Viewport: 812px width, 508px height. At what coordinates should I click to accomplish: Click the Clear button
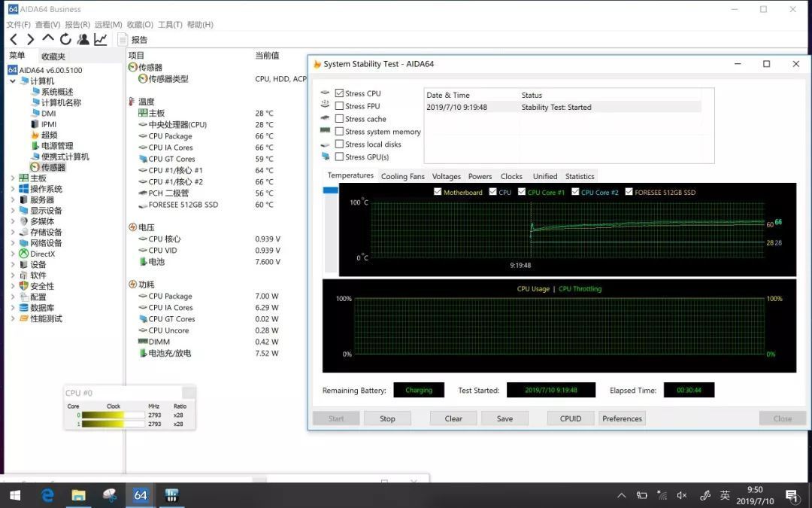453,418
